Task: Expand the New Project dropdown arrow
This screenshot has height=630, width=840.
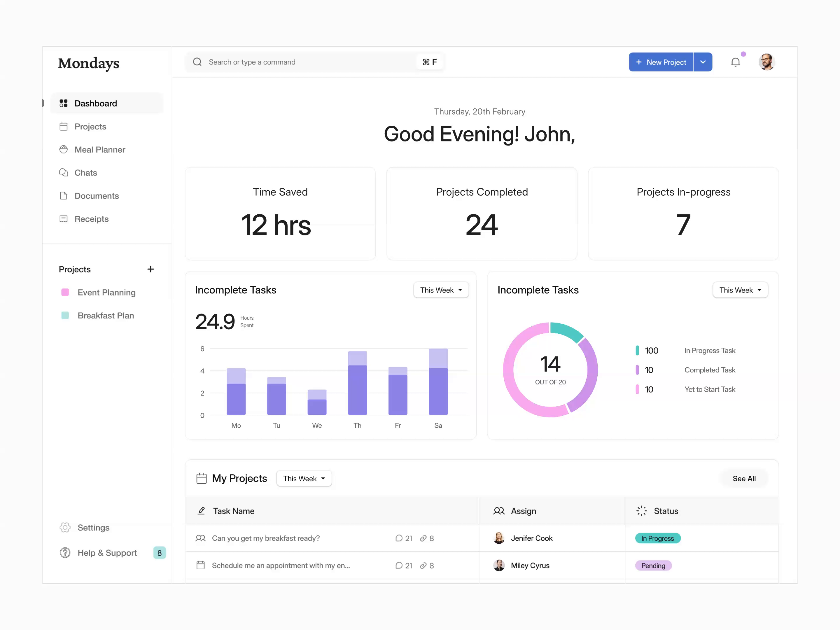Action: (703, 62)
